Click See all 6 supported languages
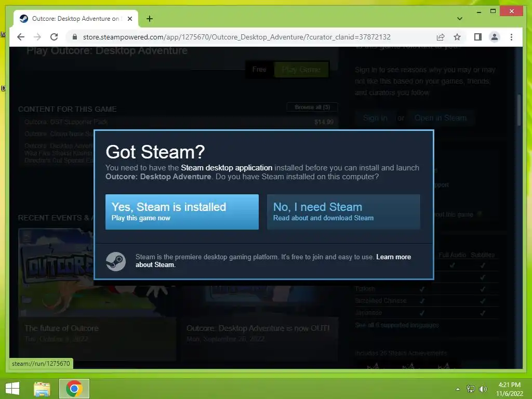The width and height of the screenshot is (532, 399). pos(396,325)
